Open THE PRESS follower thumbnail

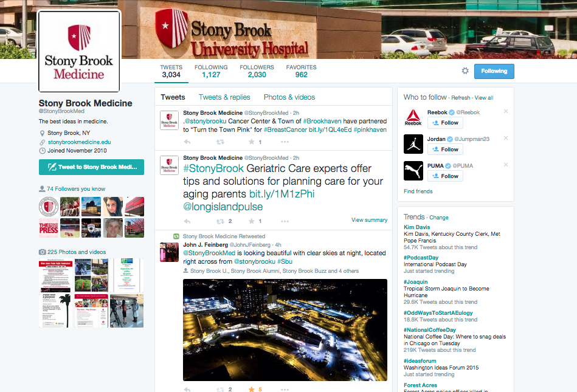49,228
